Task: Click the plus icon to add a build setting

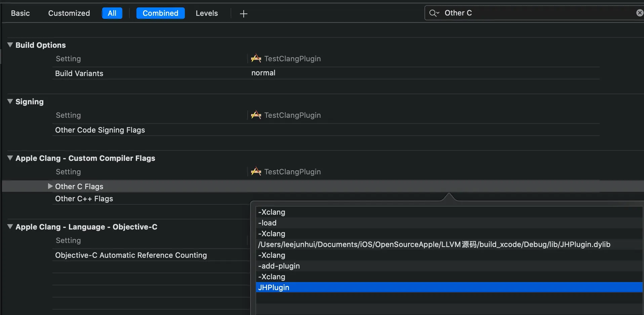Action: tap(244, 13)
